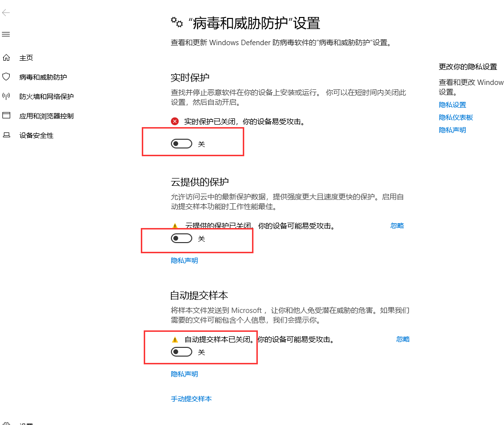
Task: Select the 主页 text label in sidebar
Action: [x=26, y=58]
